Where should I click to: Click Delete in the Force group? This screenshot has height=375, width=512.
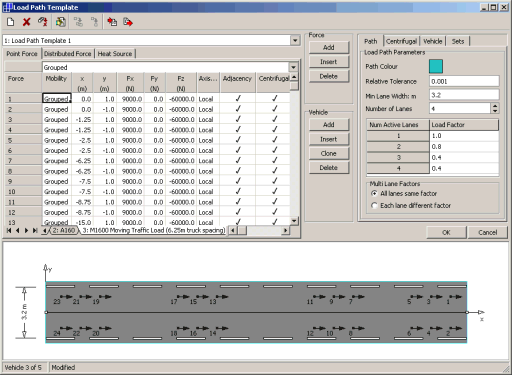tap(329, 76)
